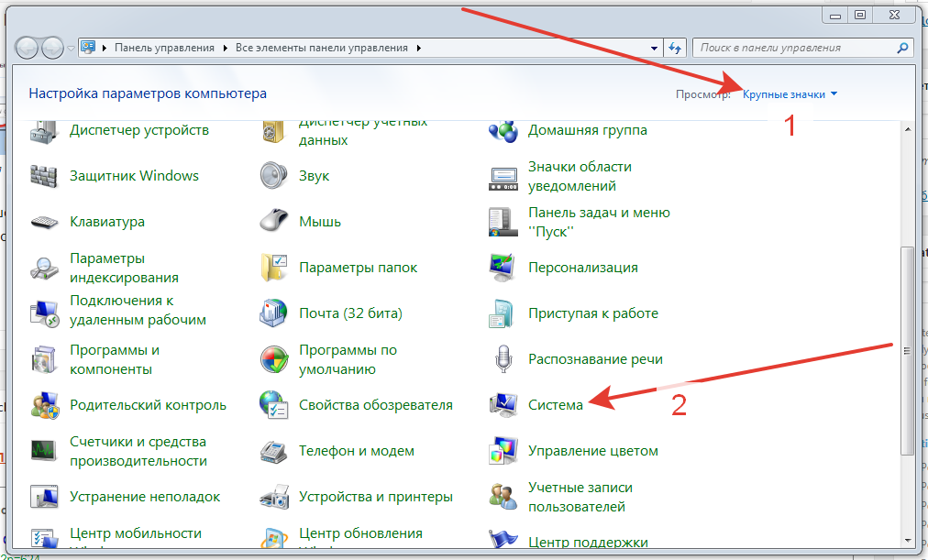Click the control panel icon in address bar
The width and height of the screenshot is (928, 560).
point(88,48)
